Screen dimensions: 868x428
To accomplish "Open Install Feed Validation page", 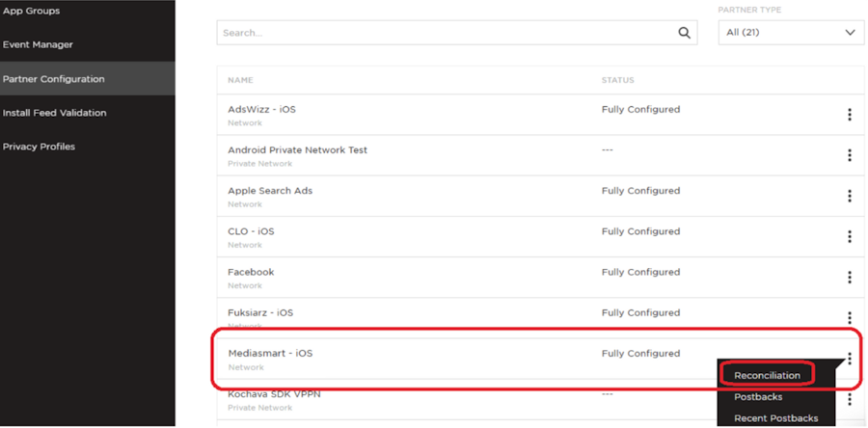I will tap(54, 113).
